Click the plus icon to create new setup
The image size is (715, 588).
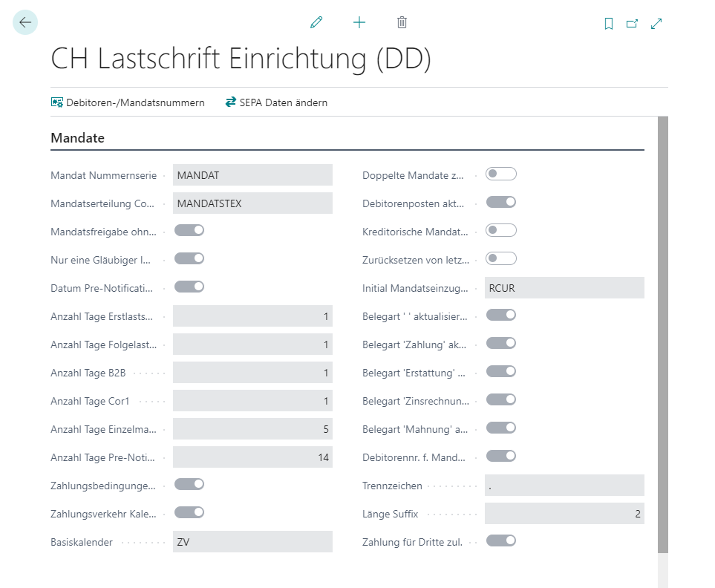point(359,22)
